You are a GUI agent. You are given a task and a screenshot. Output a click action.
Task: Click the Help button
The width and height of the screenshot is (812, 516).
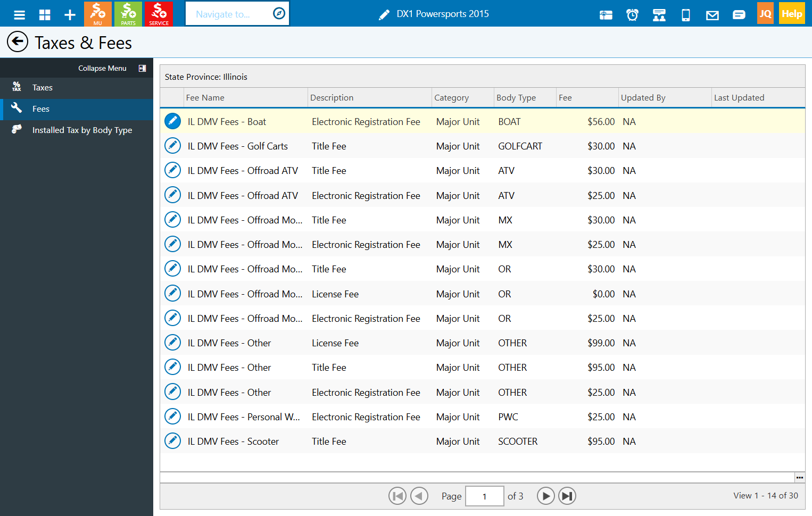792,13
